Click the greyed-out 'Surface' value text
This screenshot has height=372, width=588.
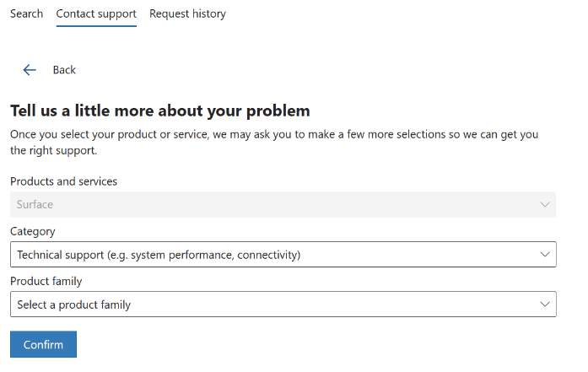(x=35, y=204)
